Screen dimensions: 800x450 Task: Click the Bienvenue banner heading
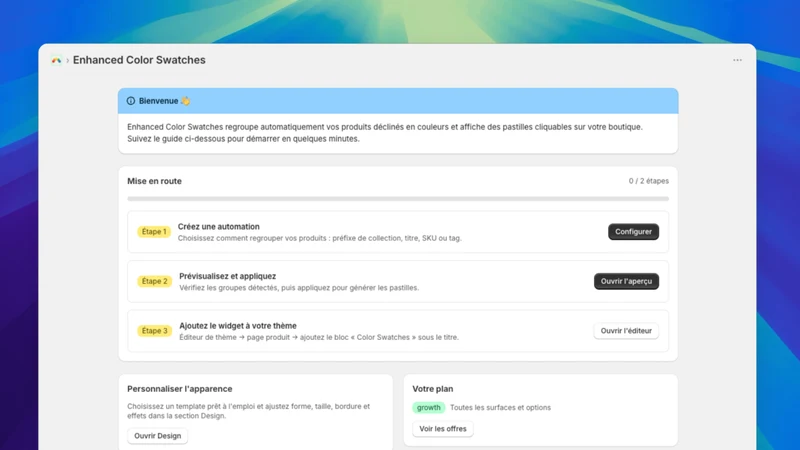pos(164,101)
